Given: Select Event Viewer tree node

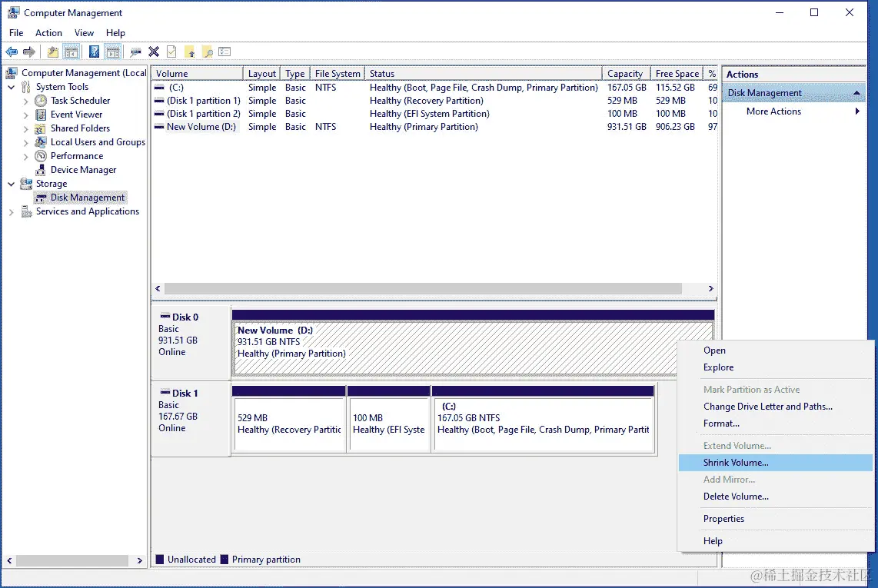Looking at the screenshot, I should (x=76, y=115).
